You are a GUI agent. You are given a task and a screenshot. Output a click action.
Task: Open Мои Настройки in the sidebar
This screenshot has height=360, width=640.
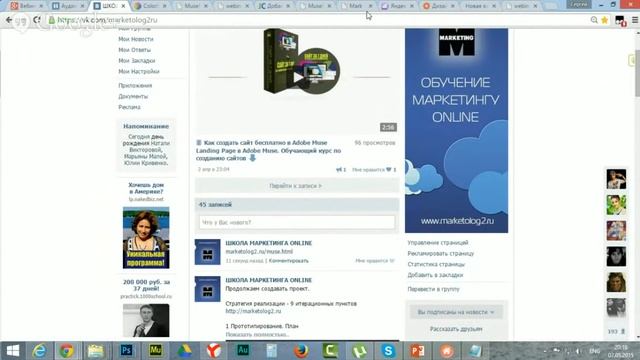pyautogui.click(x=139, y=71)
